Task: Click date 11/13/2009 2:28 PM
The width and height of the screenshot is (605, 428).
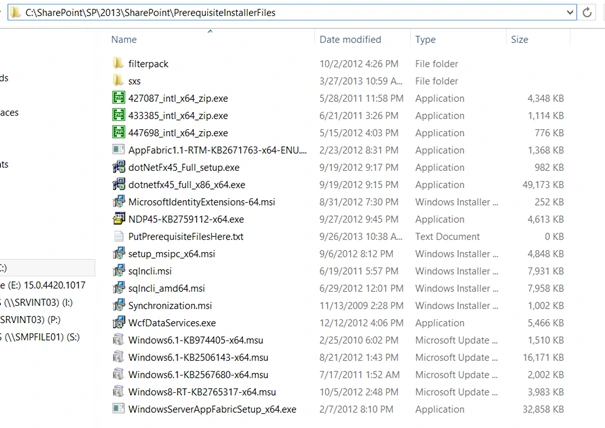Action: [x=361, y=306]
